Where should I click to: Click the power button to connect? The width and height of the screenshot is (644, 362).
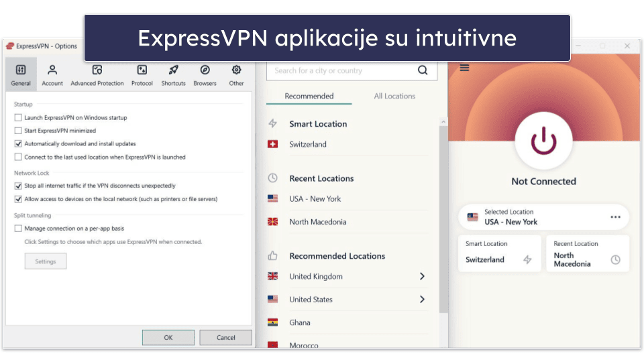[543, 141]
